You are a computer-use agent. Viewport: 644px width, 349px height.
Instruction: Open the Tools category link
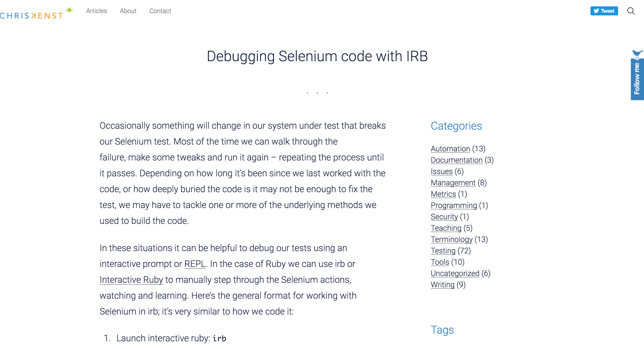pyautogui.click(x=440, y=262)
